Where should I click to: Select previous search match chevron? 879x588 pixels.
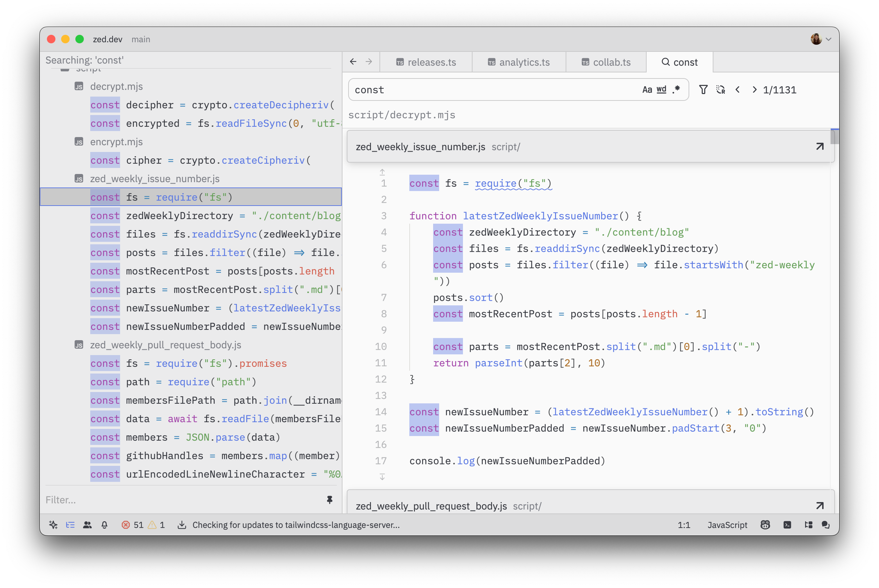738,89
